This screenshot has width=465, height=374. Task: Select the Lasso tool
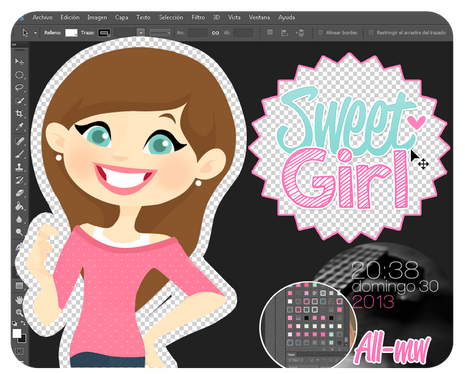pyautogui.click(x=19, y=88)
